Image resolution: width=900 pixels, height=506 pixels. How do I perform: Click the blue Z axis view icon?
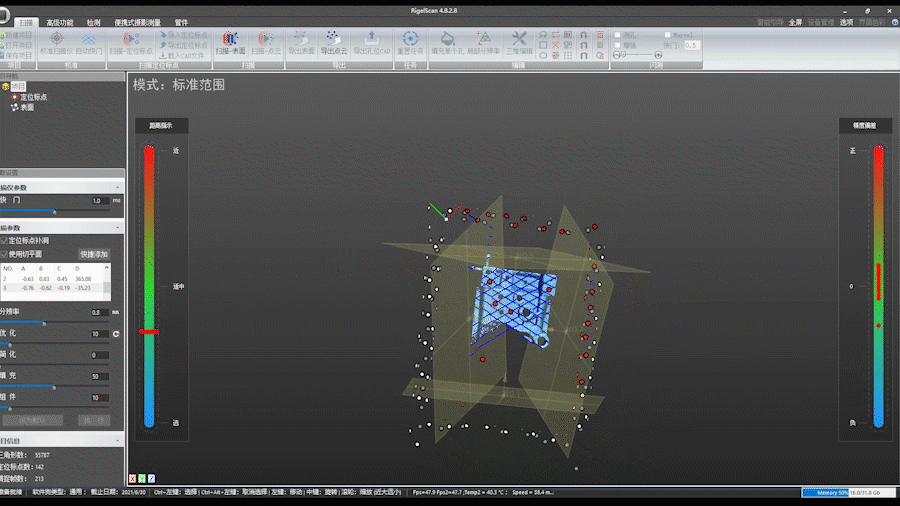click(x=152, y=478)
